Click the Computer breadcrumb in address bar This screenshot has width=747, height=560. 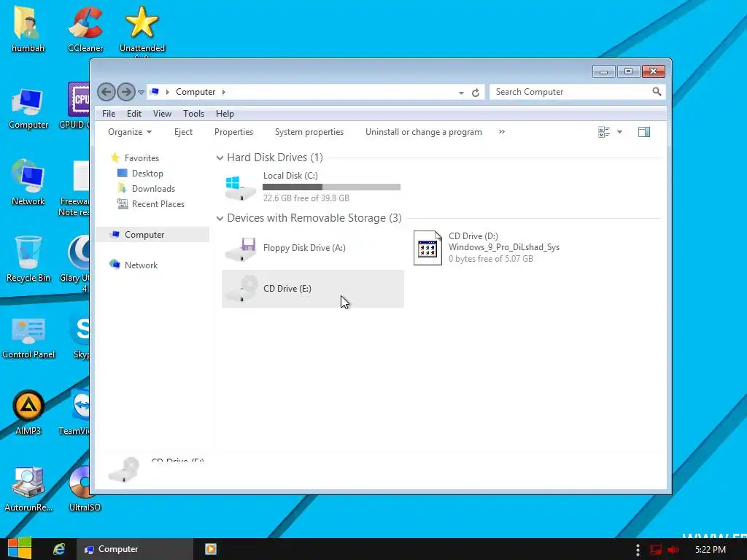click(x=196, y=92)
